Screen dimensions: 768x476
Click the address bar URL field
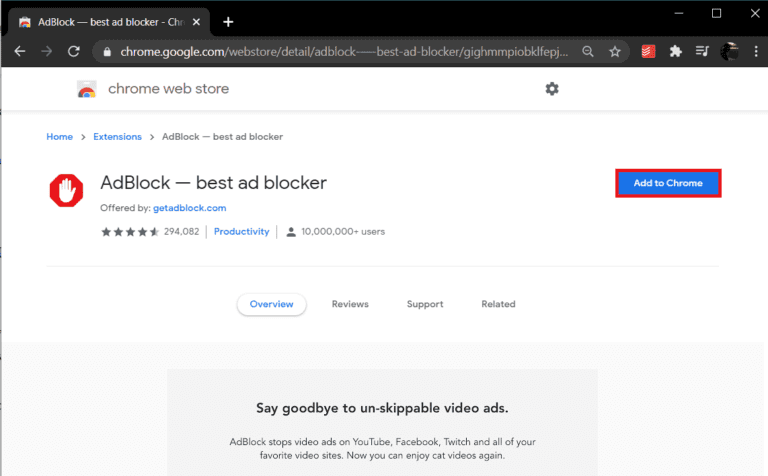pyautogui.click(x=340, y=51)
